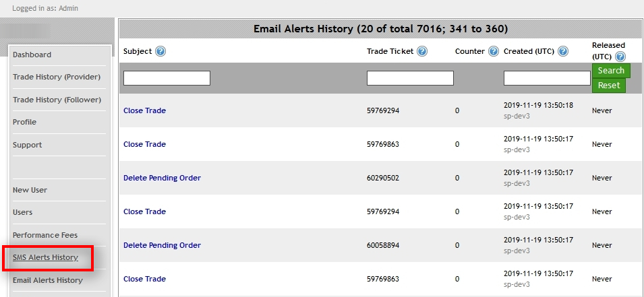Focus the Subject filter input field
The width and height of the screenshot is (644, 297).
pyautogui.click(x=167, y=78)
